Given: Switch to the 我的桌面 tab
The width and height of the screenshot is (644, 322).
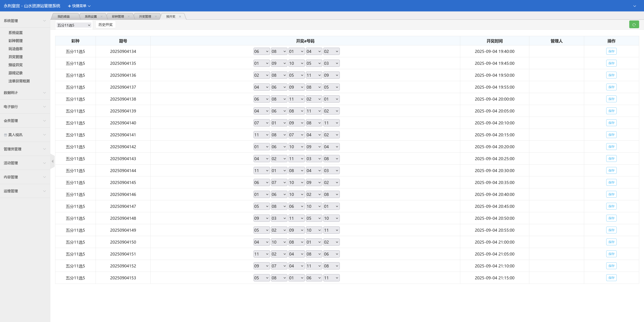Looking at the screenshot, I should tap(64, 16).
